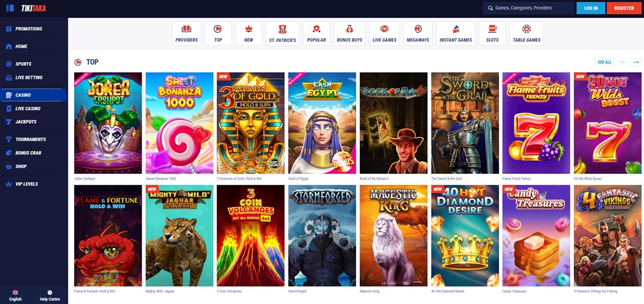The image size is (644, 304).
Task: Open the Top games category
Action: (218, 33)
